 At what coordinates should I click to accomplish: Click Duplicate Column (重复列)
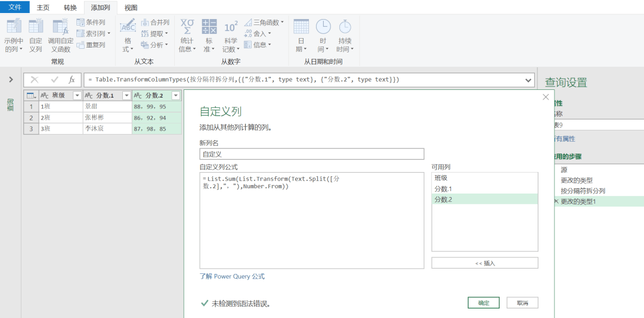(91, 45)
